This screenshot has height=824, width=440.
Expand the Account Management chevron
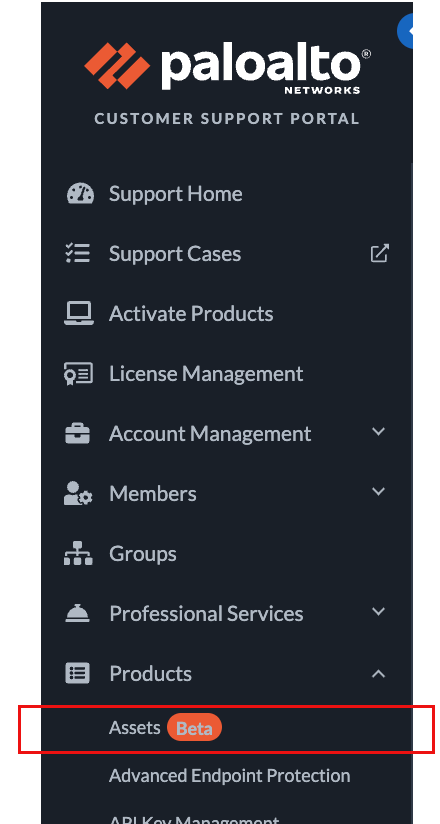pyautogui.click(x=378, y=432)
